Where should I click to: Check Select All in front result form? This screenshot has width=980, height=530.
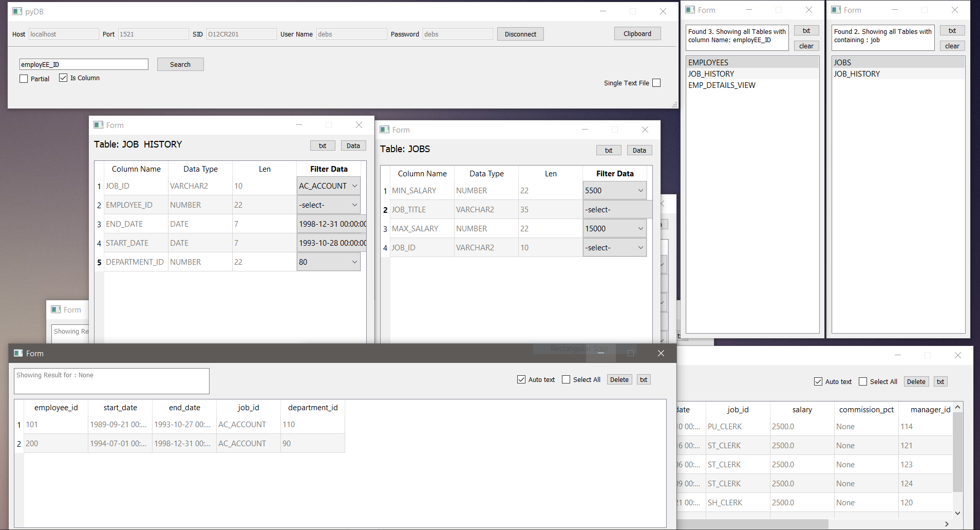566,379
